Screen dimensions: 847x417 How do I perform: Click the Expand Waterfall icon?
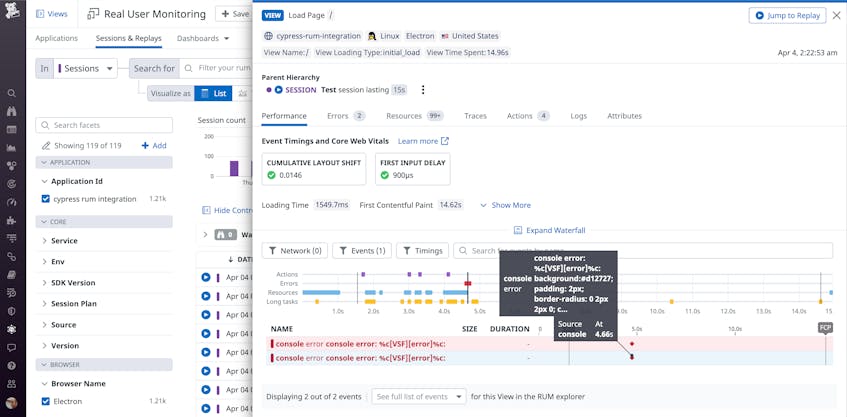click(517, 230)
